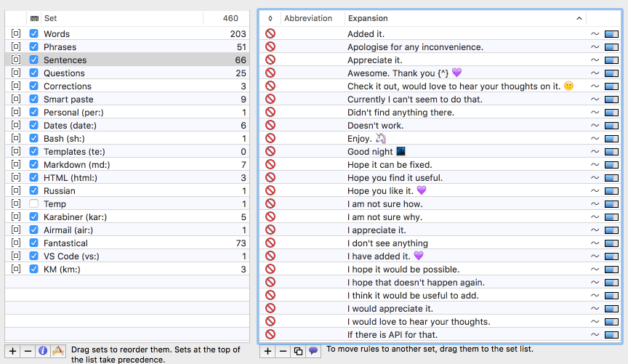628x364 pixels.
Task: Toggle the Sentences set checkbox
Action: (x=33, y=60)
